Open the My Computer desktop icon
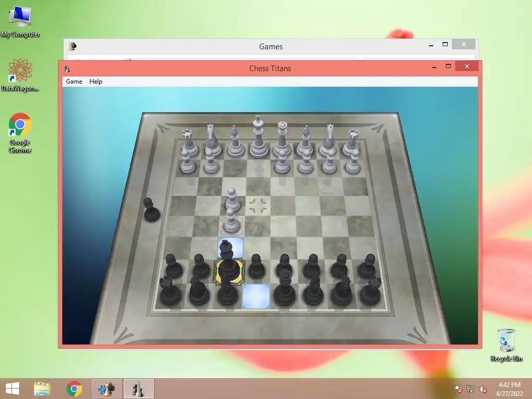The width and height of the screenshot is (532, 399). (20, 21)
